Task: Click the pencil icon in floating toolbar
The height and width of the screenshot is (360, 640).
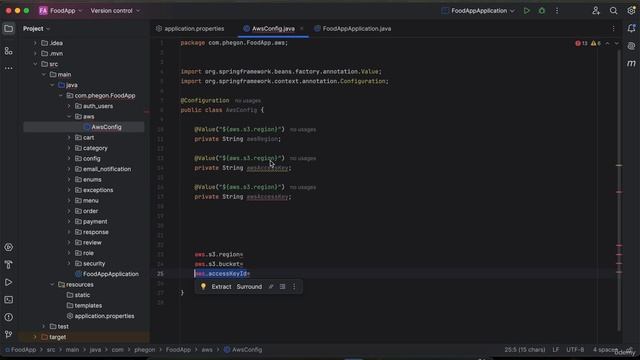Action: pos(271,287)
